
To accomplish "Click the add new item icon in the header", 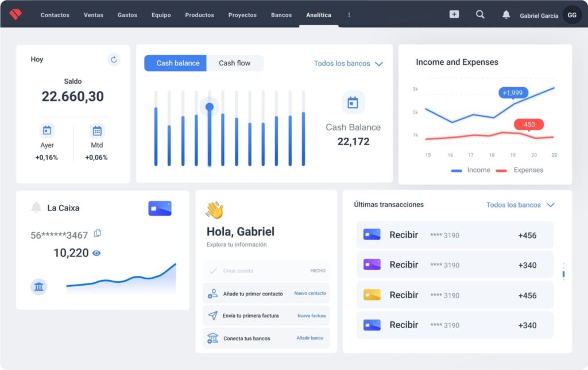I will pyautogui.click(x=454, y=14).
